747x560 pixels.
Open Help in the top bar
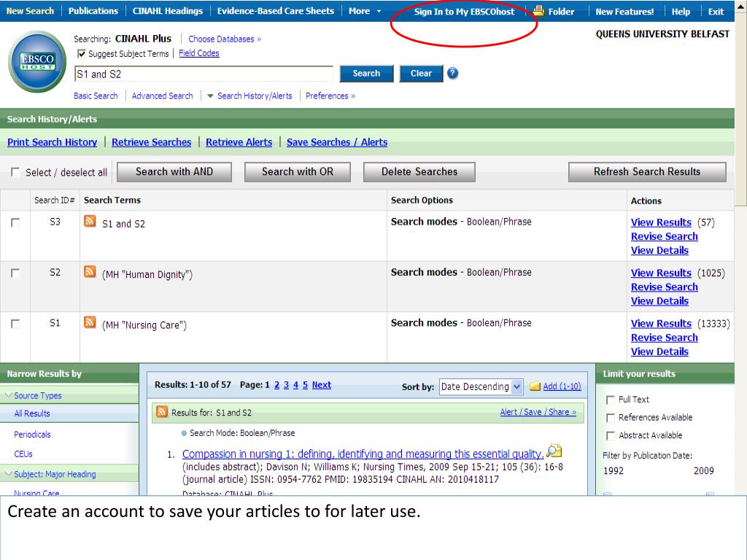[681, 12]
